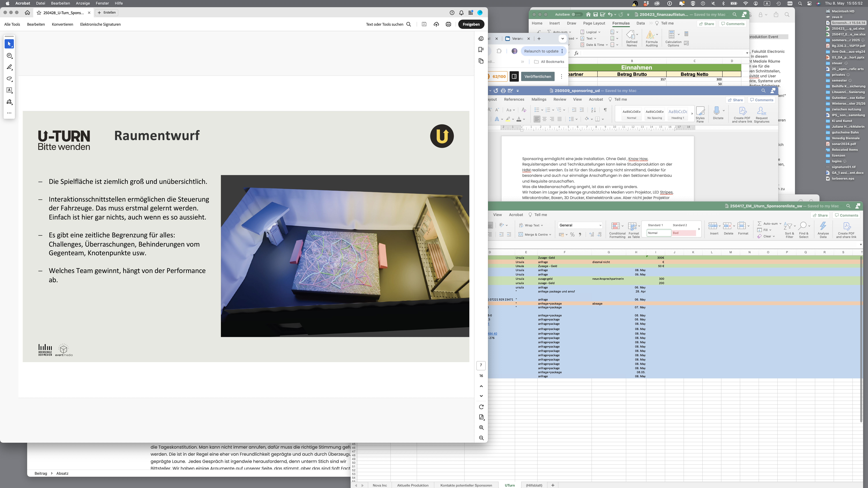The height and width of the screenshot is (488, 868).
Task: Open Calculation Options in finanzauflistung Excel
Action: click(x=673, y=39)
